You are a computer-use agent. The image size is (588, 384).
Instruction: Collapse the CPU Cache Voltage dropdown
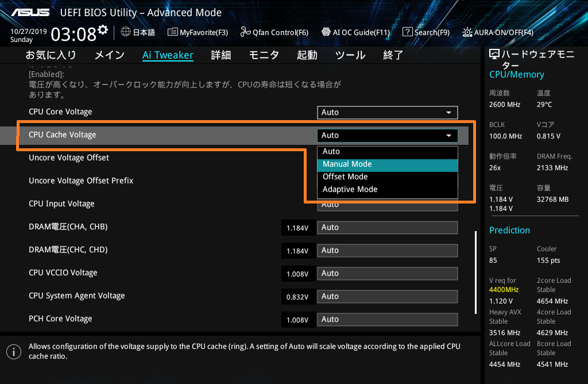[x=388, y=136]
